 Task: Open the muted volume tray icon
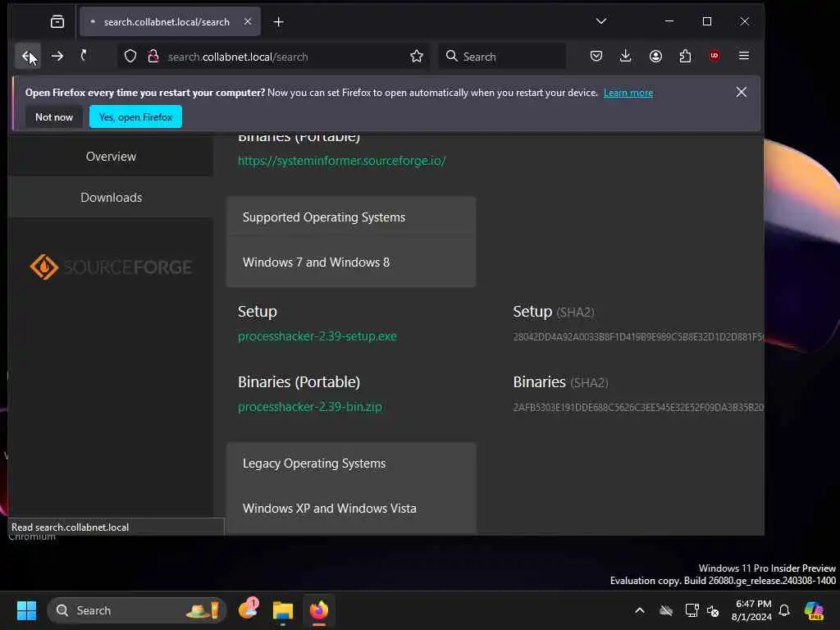[713, 610]
